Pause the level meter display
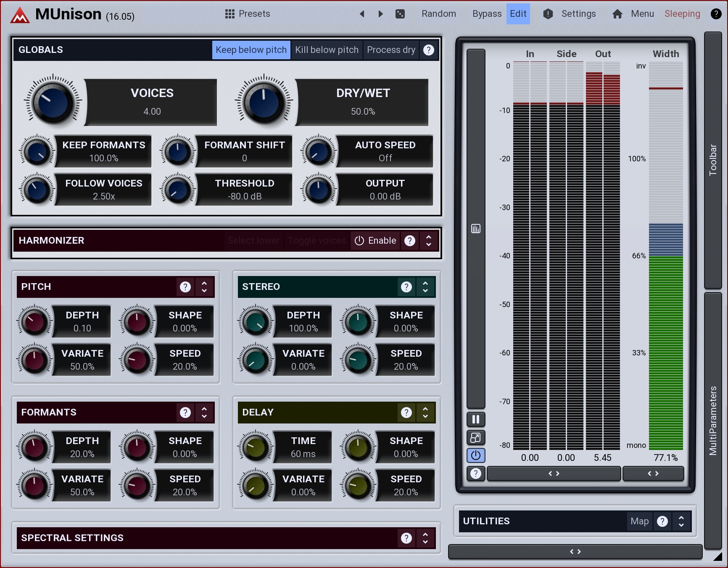This screenshot has width=728, height=568. [476, 419]
